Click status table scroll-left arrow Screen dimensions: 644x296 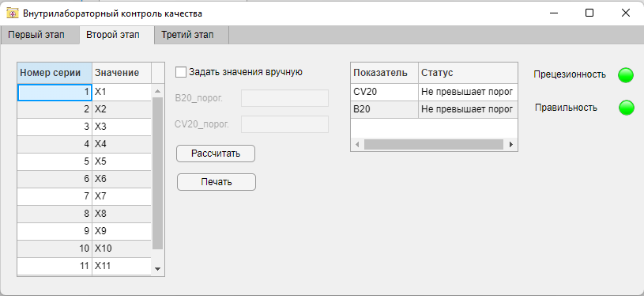click(357, 144)
